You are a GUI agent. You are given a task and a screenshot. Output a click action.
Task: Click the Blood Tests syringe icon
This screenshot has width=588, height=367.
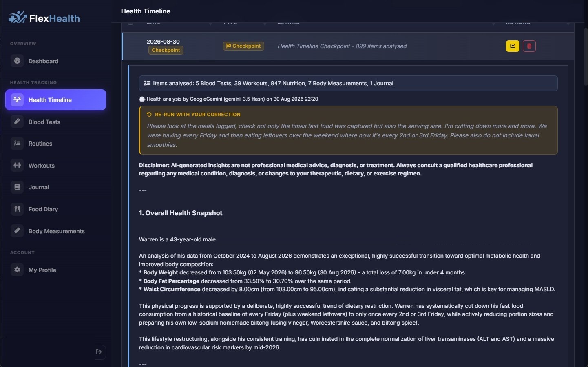(x=17, y=122)
